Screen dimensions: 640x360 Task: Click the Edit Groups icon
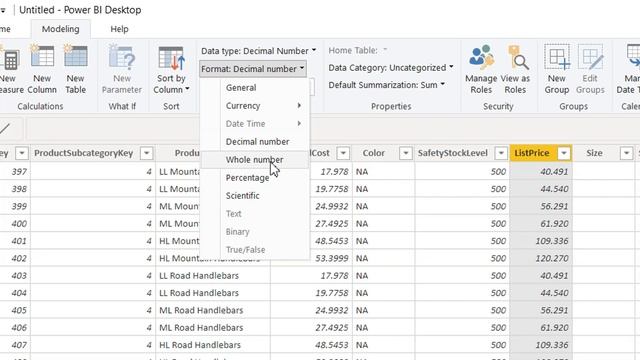[x=590, y=57]
